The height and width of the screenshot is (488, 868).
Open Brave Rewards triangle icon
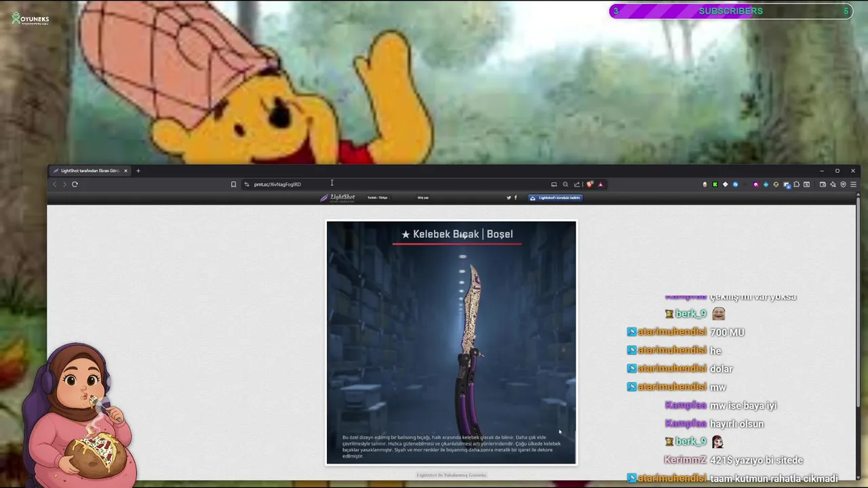[600, 184]
